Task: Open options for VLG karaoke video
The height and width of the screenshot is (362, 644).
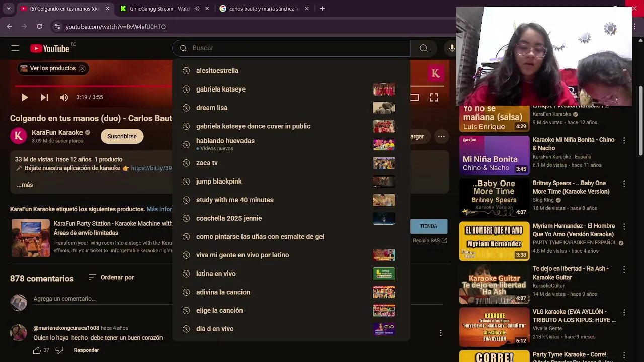Action: tap(624, 312)
